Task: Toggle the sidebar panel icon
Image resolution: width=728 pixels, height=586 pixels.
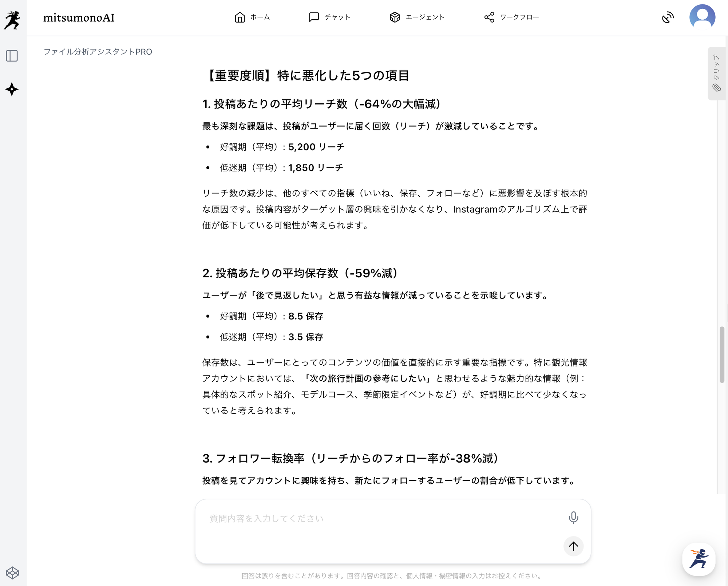Action: point(12,56)
